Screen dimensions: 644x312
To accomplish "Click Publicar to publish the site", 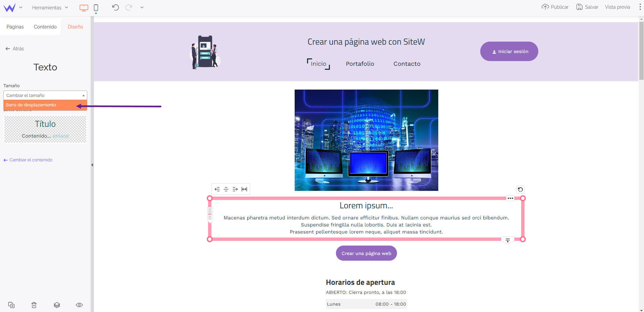I will pyautogui.click(x=555, y=7).
